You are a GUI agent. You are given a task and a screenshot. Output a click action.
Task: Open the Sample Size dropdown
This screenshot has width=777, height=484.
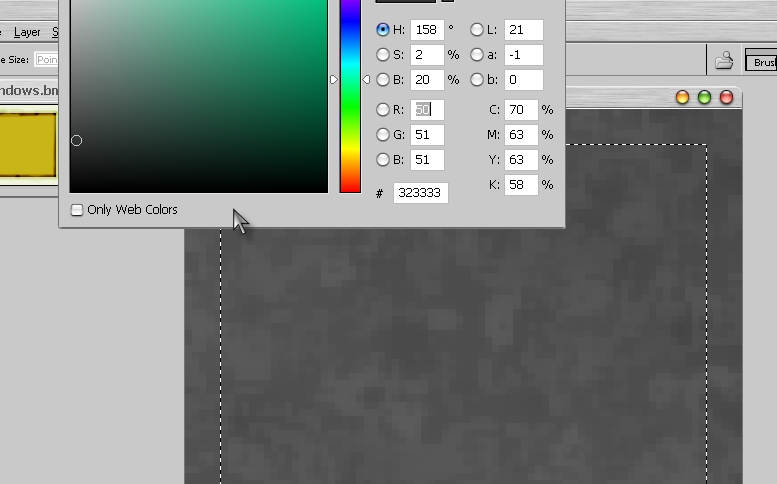coord(45,61)
